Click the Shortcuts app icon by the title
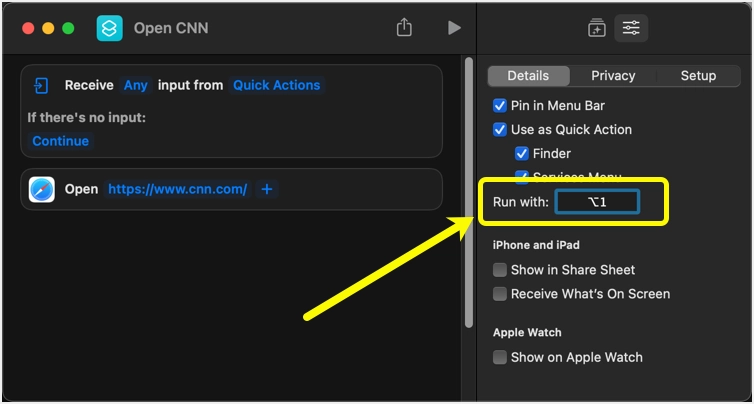Viewport: 754px width, 404px height. coord(110,28)
